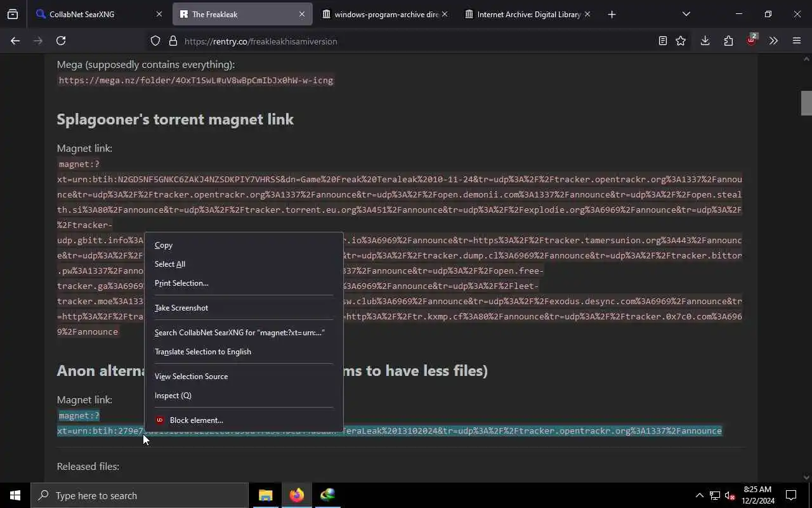Search CollabNet SearXNG for selected magnet text
Viewport: 812px width, 508px height.
(244, 333)
